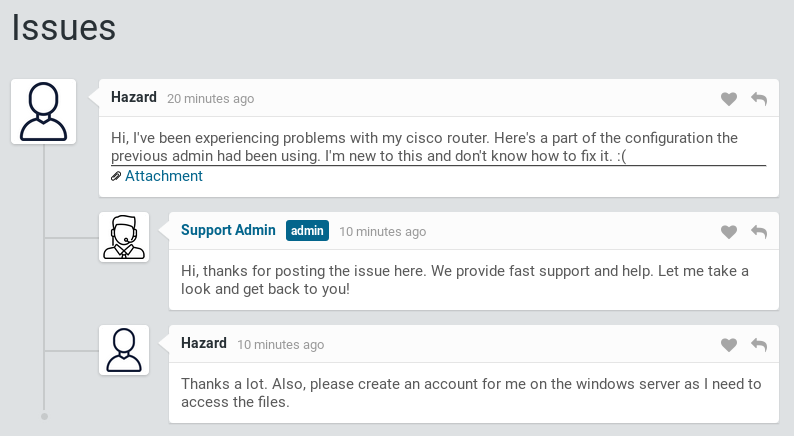Screen dimensions: 794x436
Task: Reply to the Support Admin comment
Action: pyautogui.click(x=759, y=232)
